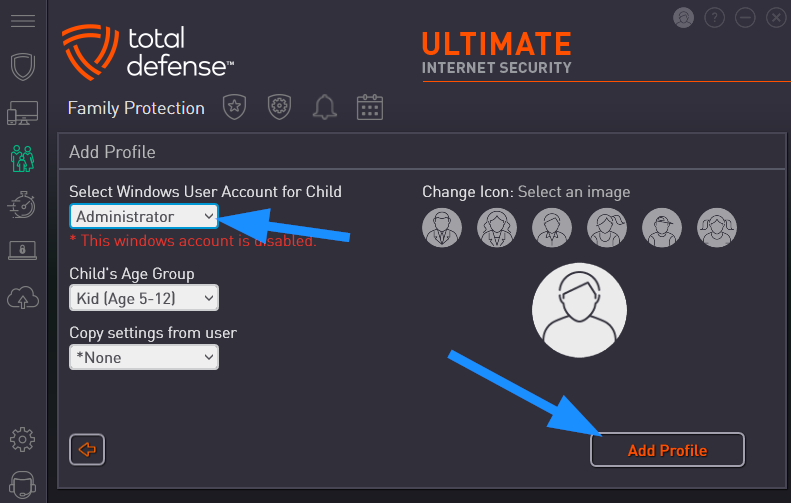Open the locked laptop sidebar icon
Screen dimensions: 791x503
(23, 250)
